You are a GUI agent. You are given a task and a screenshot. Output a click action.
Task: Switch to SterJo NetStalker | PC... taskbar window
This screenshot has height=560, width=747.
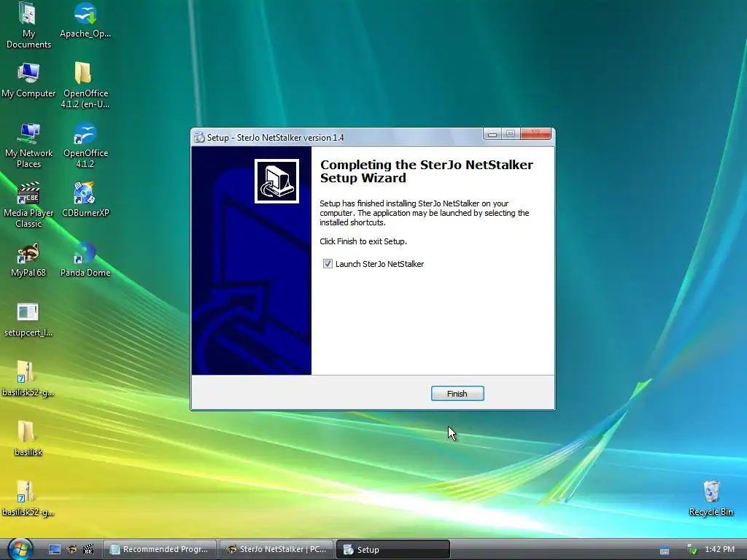(x=276, y=549)
